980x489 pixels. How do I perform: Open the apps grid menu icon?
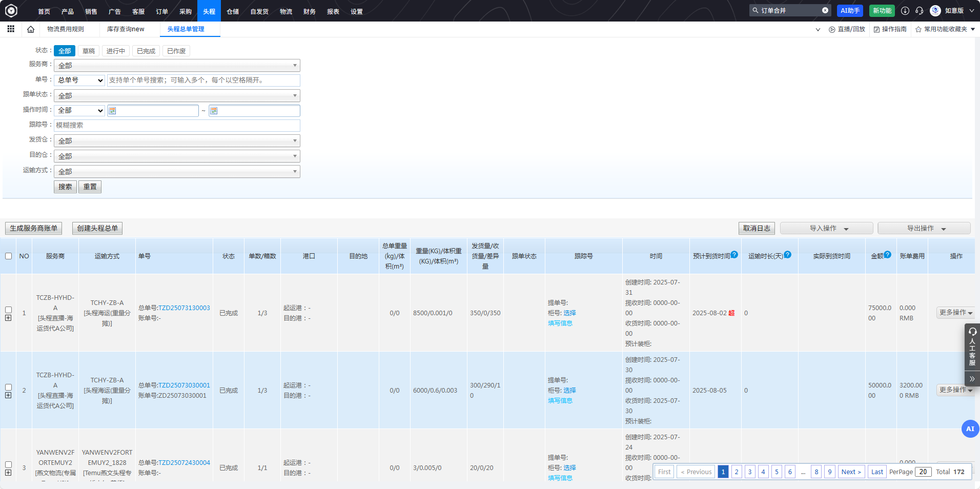[x=11, y=29]
